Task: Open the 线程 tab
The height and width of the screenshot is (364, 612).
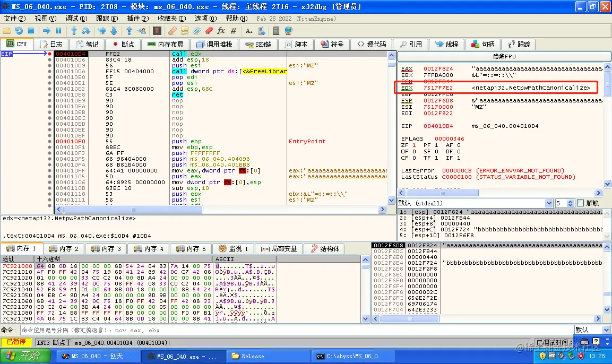Action: click(447, 44)
